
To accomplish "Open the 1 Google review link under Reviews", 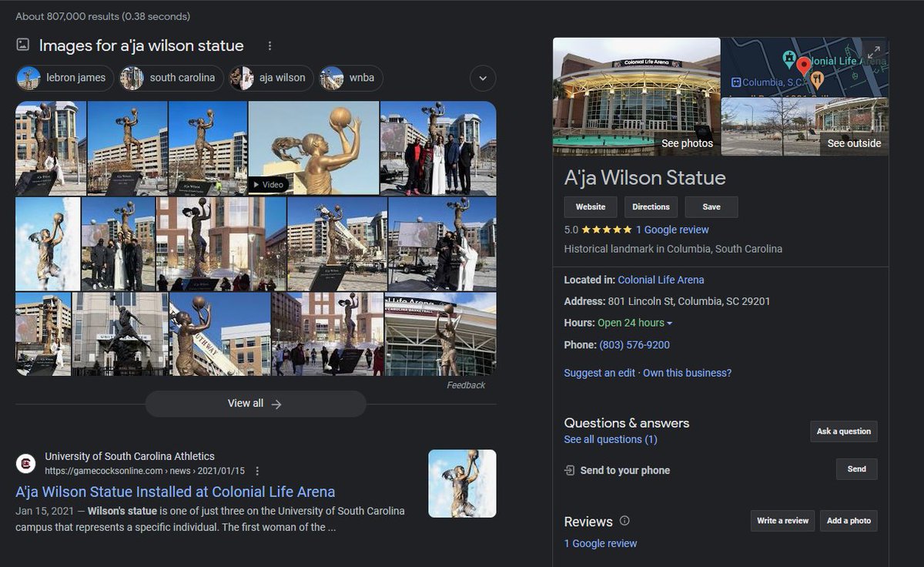I will coord(601,543).
